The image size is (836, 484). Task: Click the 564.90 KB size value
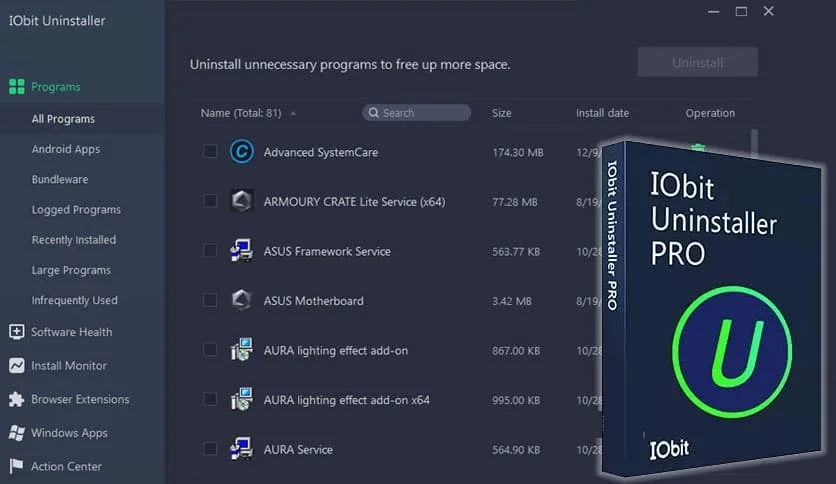click(516, 450)
